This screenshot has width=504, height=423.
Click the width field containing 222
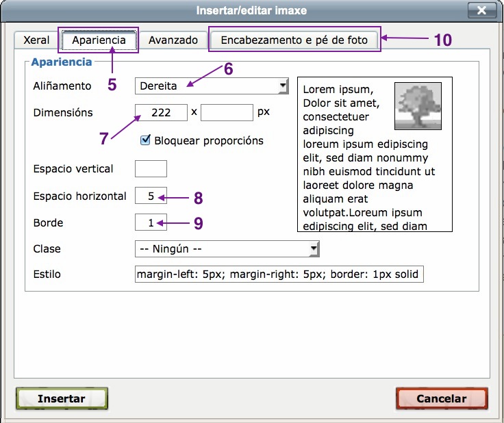(x=161, y=113)
